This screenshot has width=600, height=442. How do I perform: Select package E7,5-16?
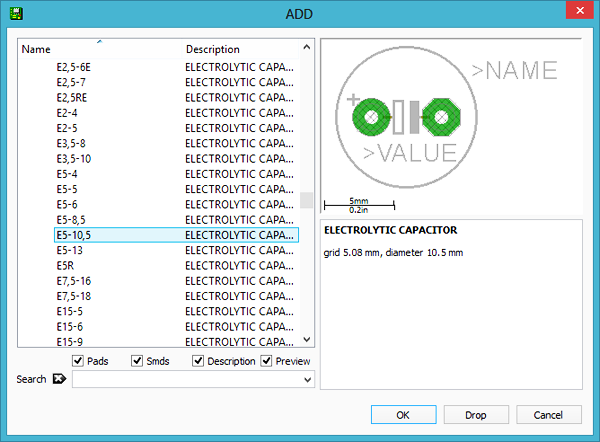pos(176,281)
